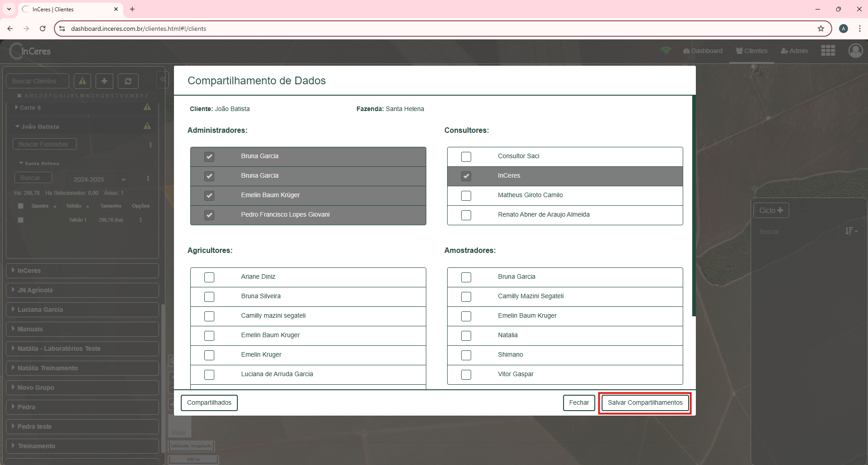The width and height of the screenshot is (868, 465).
Task: Open the apps grid icon
Action: click(828, 51)
